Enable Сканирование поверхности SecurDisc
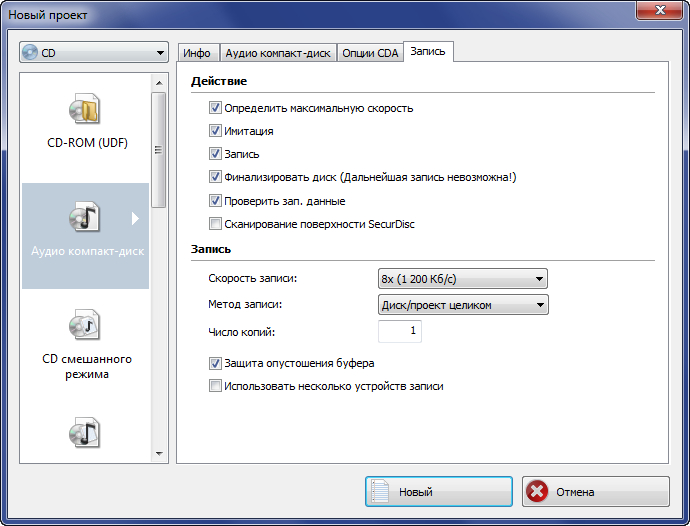This screenshot has height=526, width=690. (x=215, y=224)
